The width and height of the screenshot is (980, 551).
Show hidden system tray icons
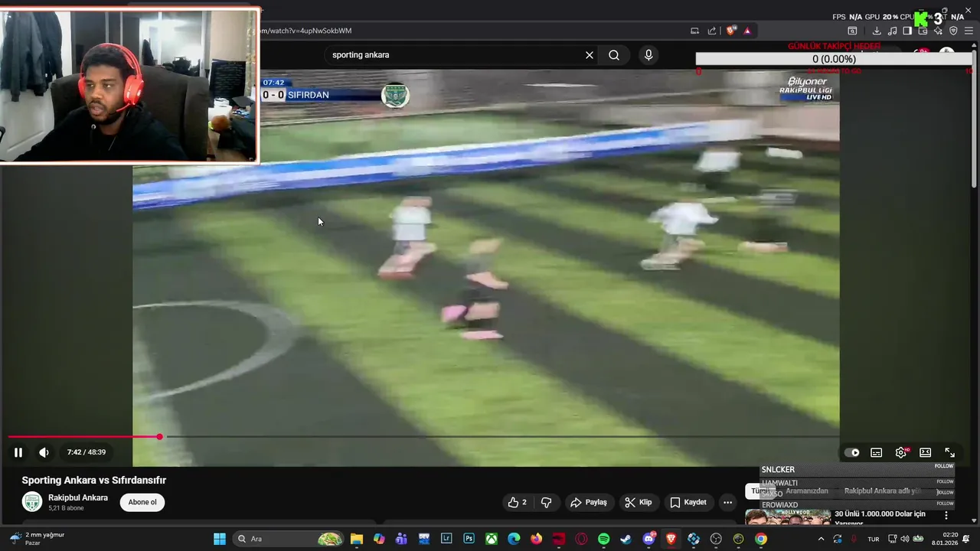click(822, 539)
